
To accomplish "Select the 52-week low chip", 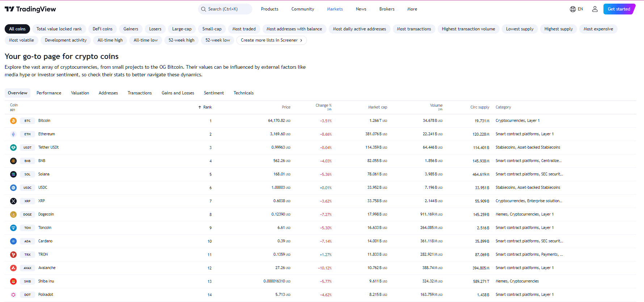I will pos(218,40).
